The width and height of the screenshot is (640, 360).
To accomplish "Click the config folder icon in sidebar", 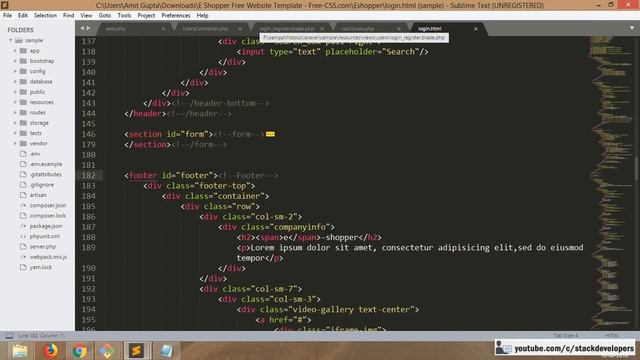I will [x=23, y=71].
